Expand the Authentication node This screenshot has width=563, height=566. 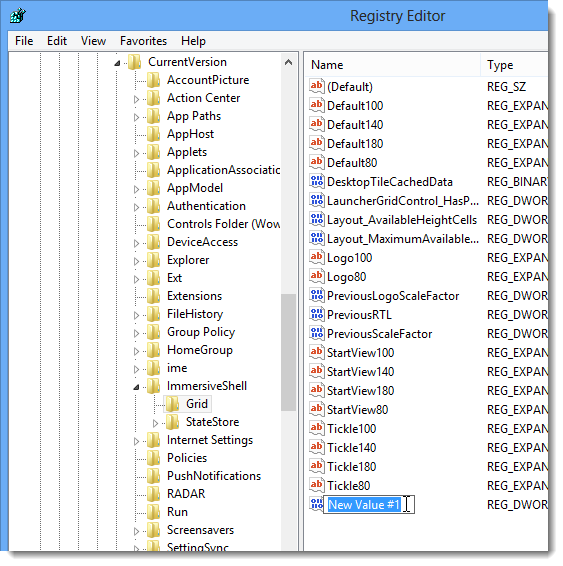[x=136, y=207]
